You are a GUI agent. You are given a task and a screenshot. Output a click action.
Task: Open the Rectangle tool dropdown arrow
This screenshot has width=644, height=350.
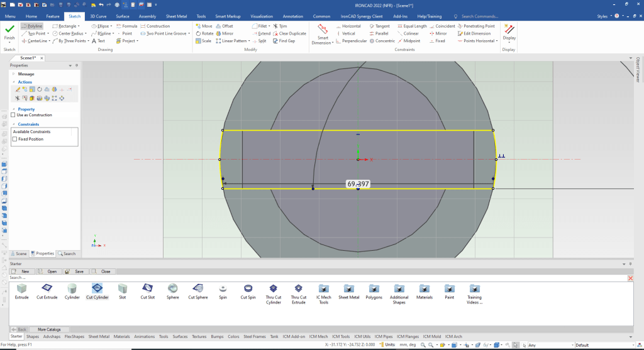[x=79, y=26]
